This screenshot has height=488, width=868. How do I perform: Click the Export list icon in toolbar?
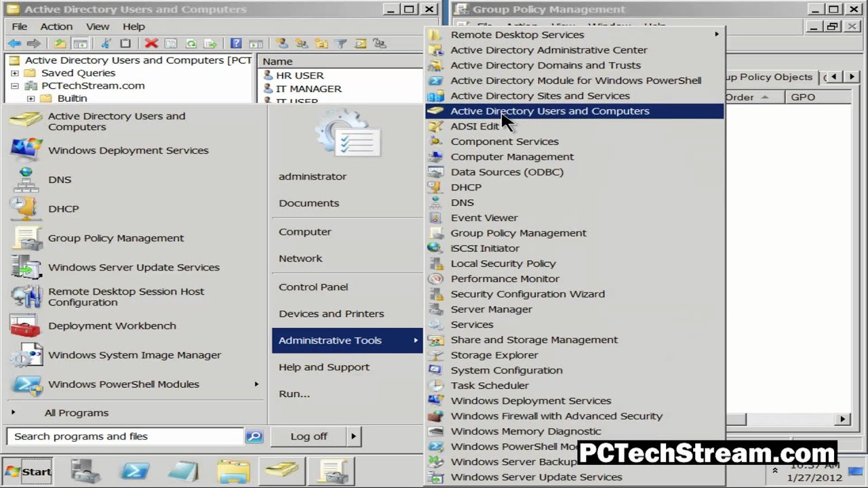[211, 43]
